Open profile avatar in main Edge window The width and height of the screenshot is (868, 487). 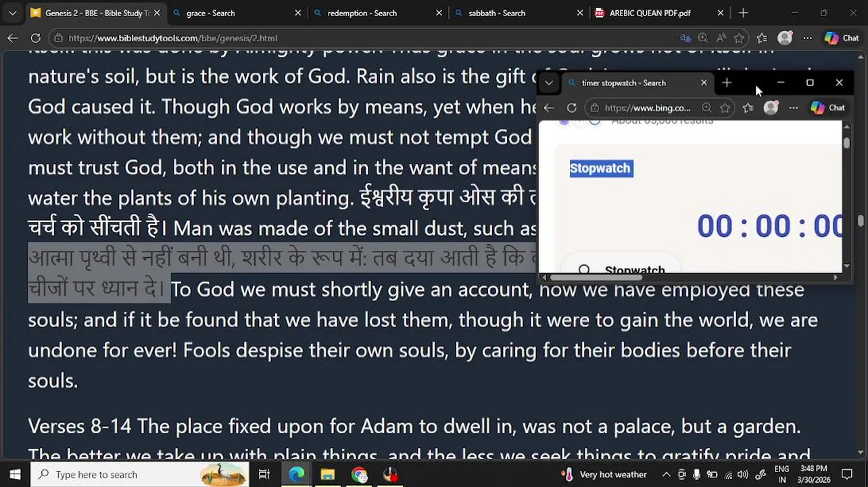click(785, 38)
